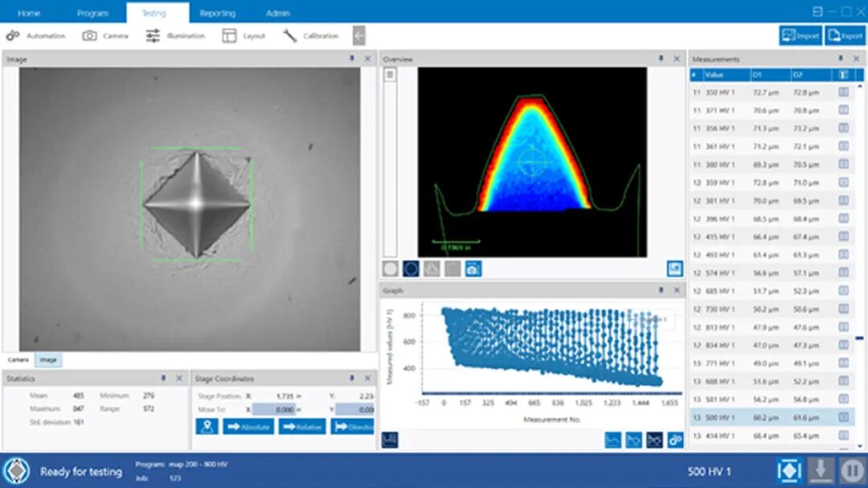
Task: Click the Measurements scrollbar down arrow
Action: 860,446
